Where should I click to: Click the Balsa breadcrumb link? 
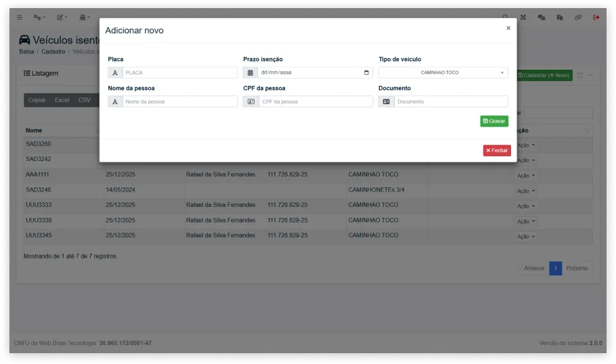click(x=26, y=51)
